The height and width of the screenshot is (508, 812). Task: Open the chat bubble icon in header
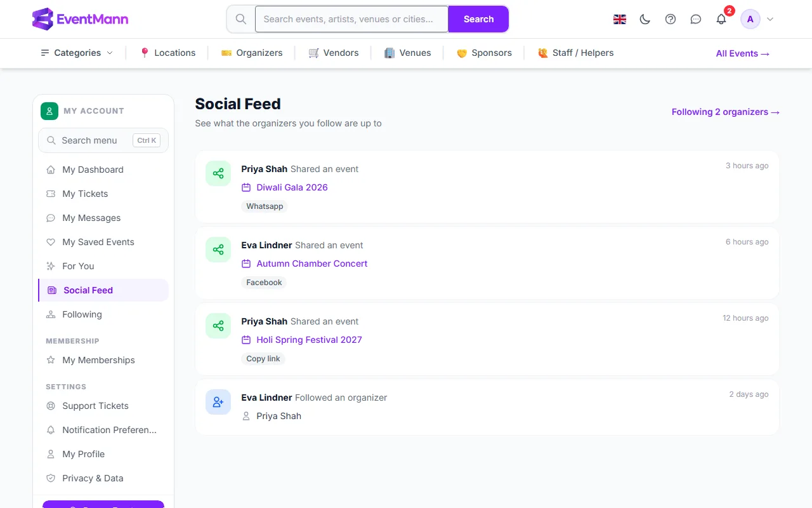pyautogui.click(x=696, y=19)
